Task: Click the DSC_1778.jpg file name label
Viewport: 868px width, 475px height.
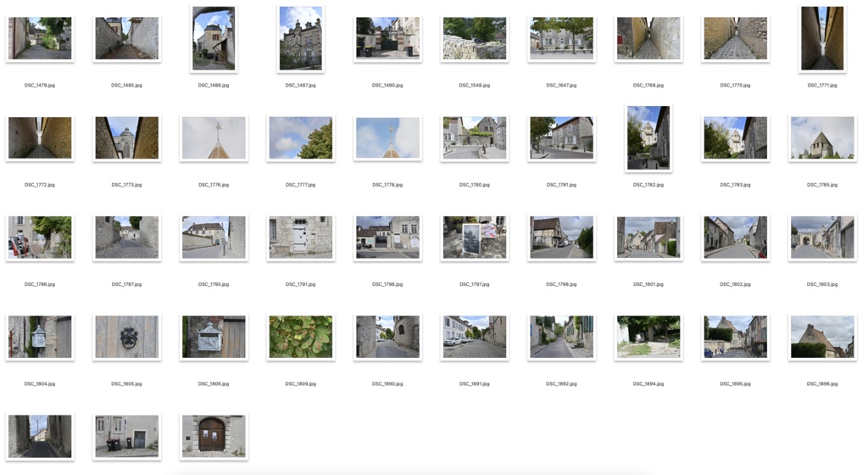Action: 387,185
